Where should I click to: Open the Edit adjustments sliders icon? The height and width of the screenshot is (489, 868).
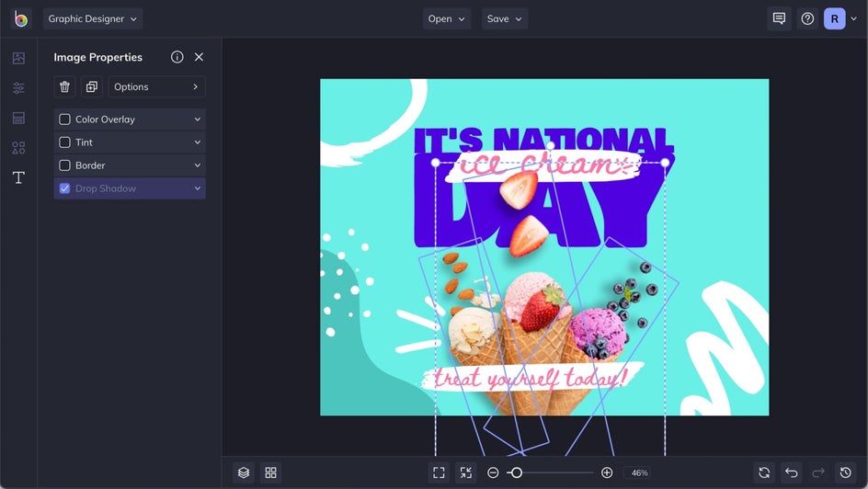[18, 88]
